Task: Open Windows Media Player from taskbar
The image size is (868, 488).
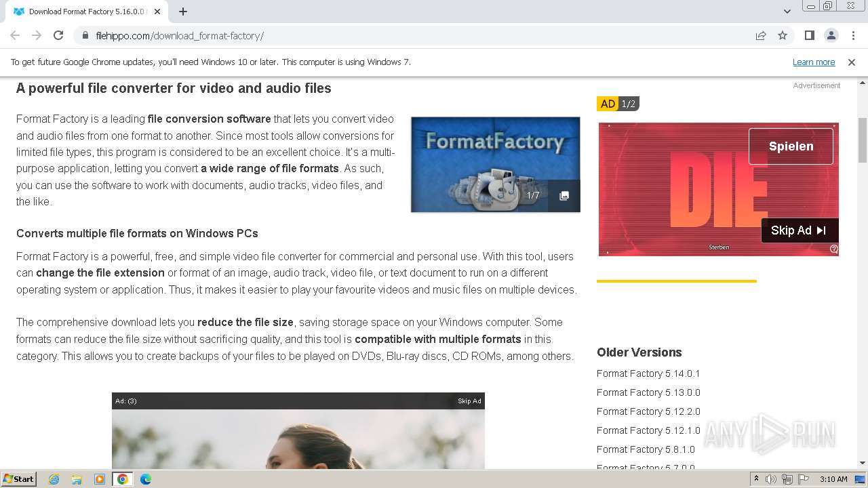Action: pos(100,479)
